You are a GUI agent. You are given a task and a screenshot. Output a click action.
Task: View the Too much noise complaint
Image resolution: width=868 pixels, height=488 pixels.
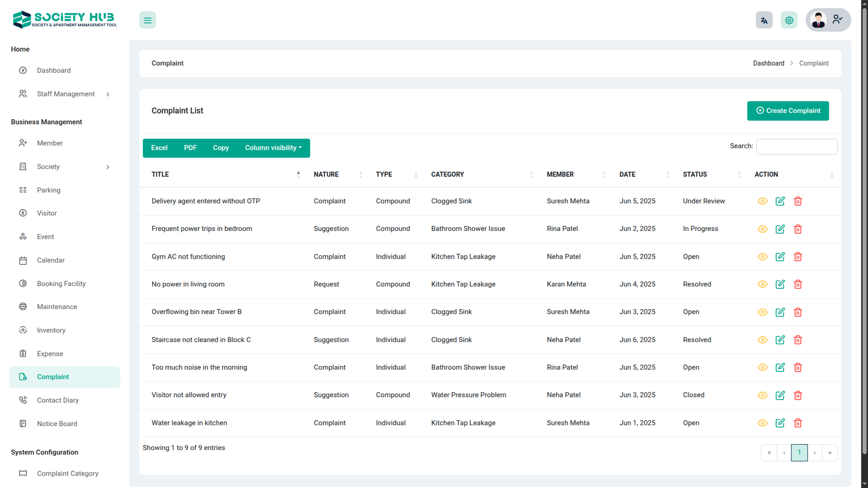(762, 368)
